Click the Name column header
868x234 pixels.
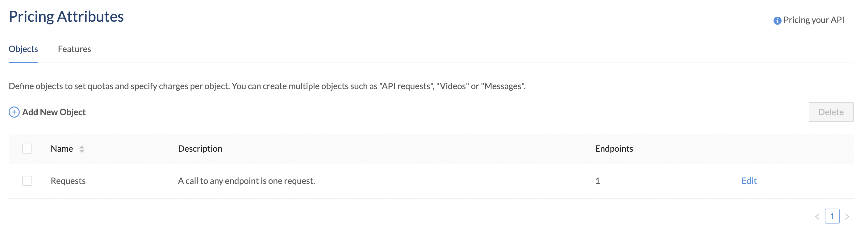62,149
